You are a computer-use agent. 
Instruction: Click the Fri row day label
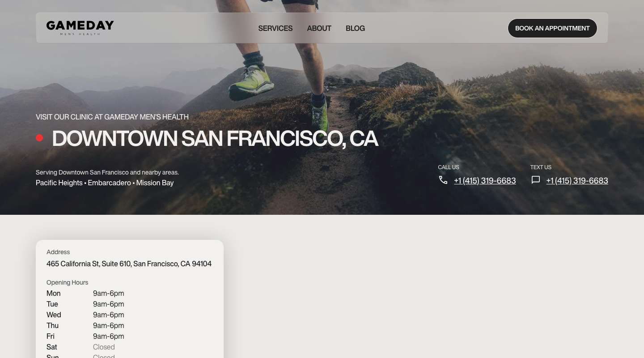[51, 336]
